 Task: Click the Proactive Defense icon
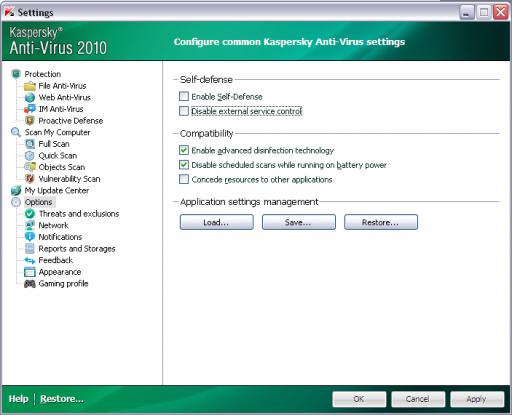click(x=30, y=121)
